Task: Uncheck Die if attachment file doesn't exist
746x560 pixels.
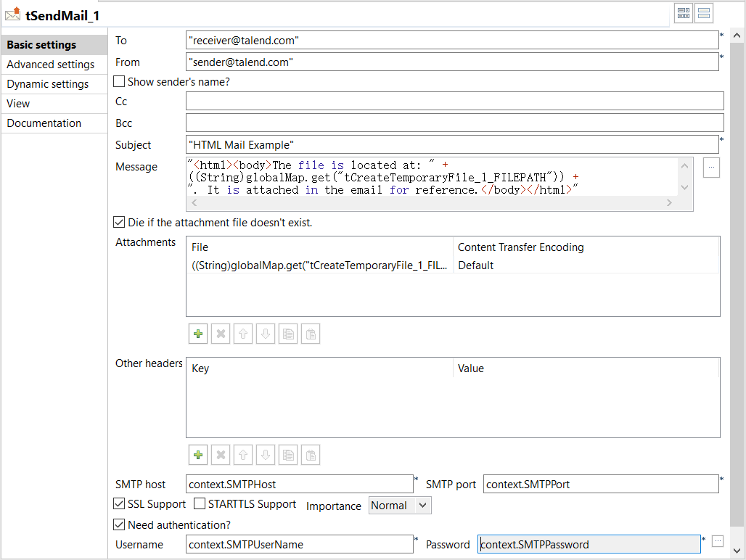Action: point(120,223)
